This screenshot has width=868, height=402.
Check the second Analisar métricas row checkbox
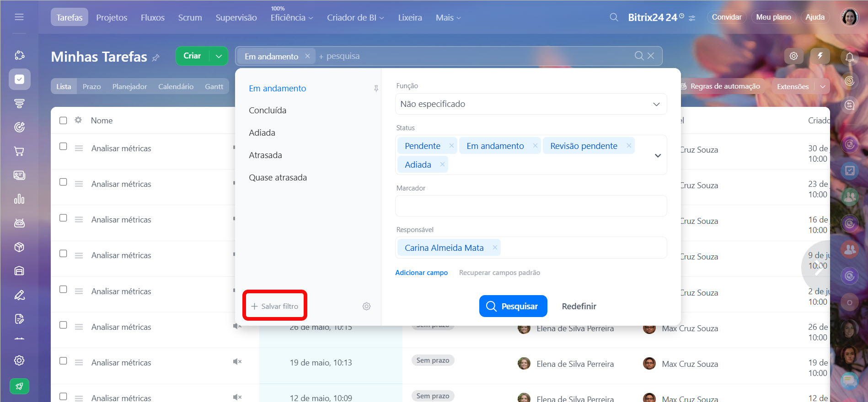(63, 182)
